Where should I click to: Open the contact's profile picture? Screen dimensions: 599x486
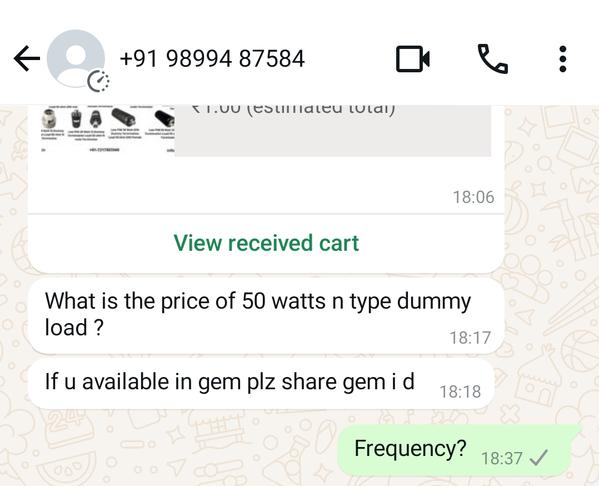(x=76, y=58)
